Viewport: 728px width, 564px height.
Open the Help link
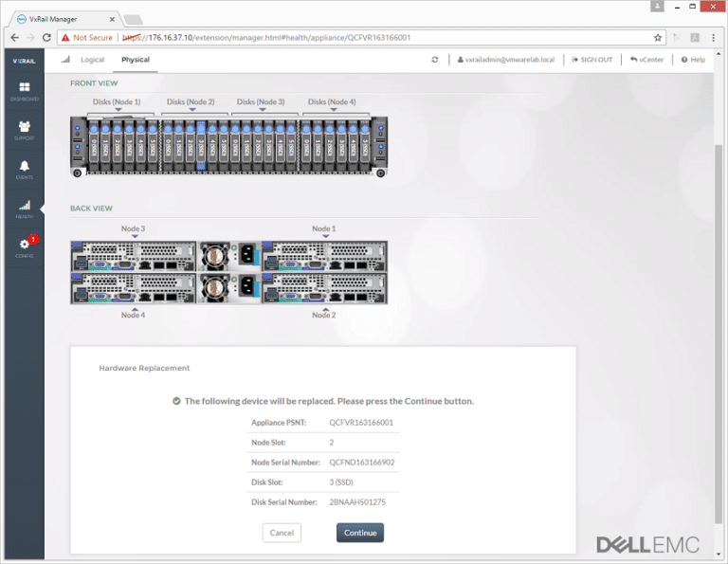coord(693,60)
